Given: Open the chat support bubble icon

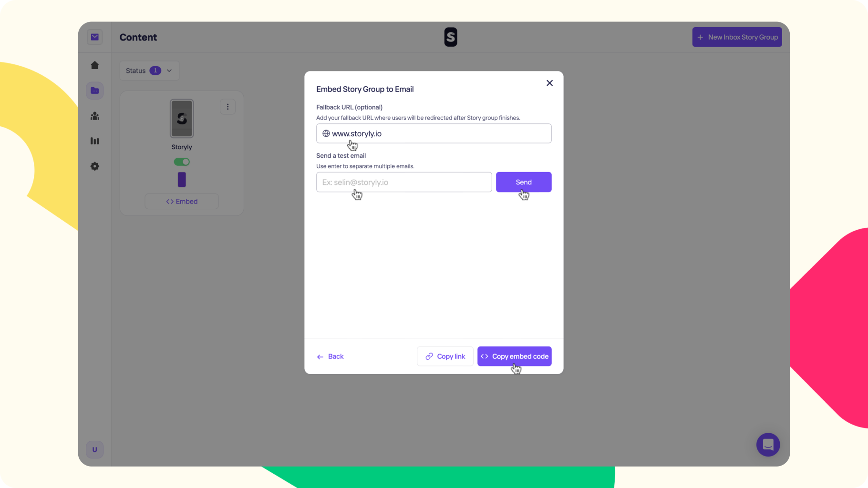Looking at the screenshot, I should click(x=768, y=445).
